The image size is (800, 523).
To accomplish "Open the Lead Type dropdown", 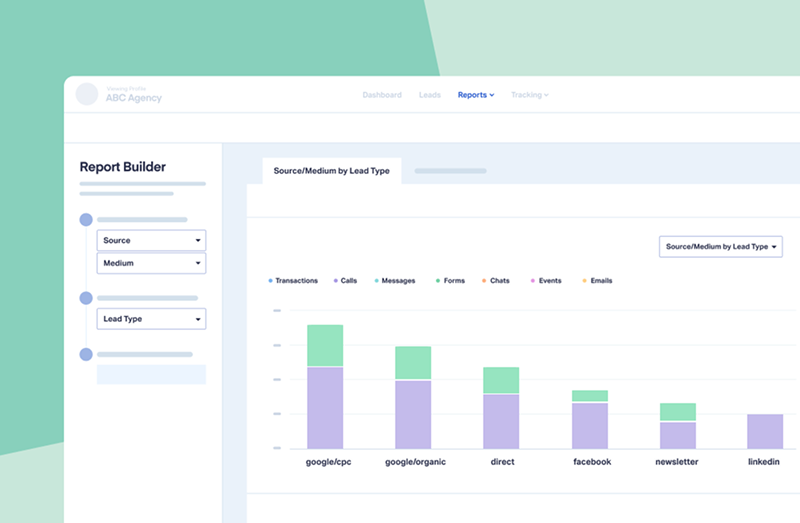I will 152,319.
